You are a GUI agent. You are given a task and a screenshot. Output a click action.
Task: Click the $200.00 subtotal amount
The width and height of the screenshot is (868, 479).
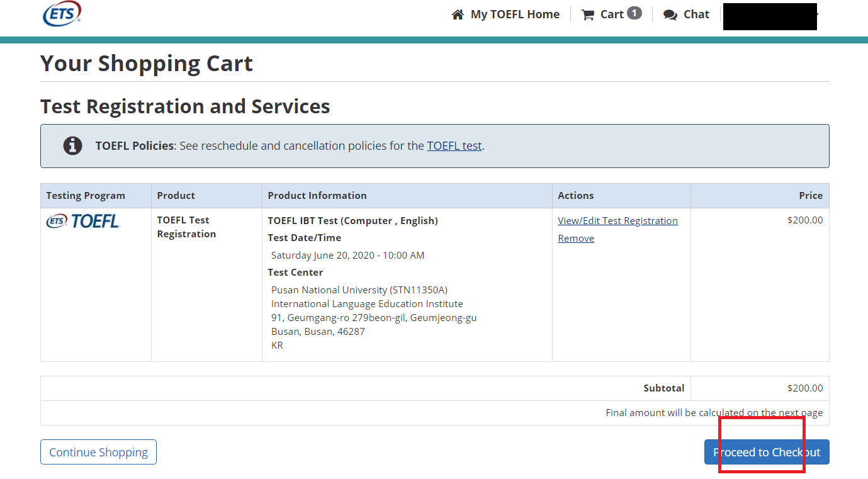805,388
